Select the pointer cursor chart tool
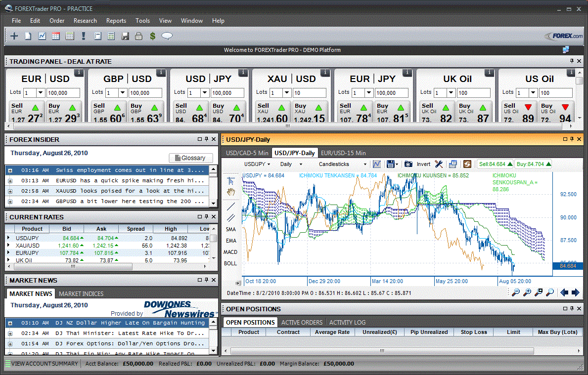This screenshot has width=588, height=375. tap(230, 181)
